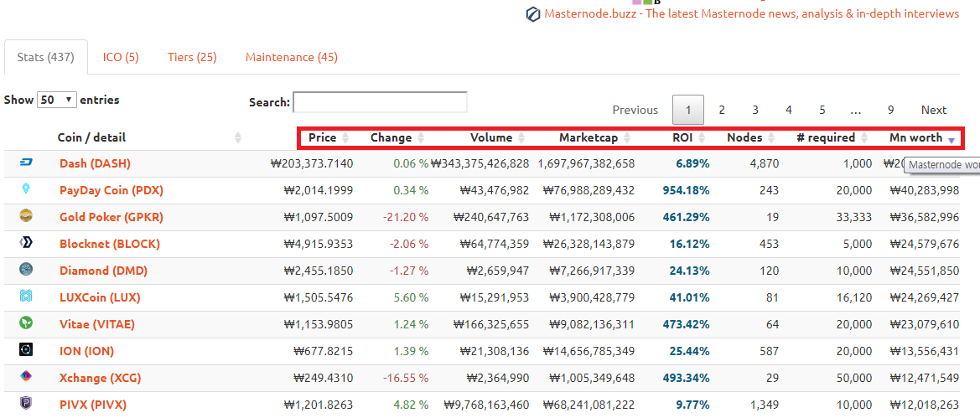Viewport: 980px width, 418px height.
Task: Click the Vitae coin icon
Action: coord(25,323)
